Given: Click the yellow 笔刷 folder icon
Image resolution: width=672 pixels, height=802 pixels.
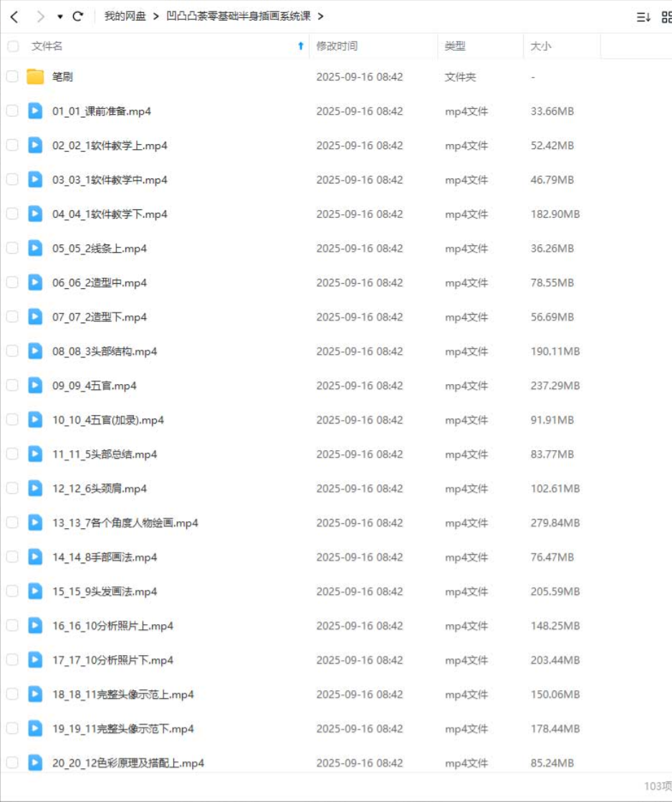Looking at the screenshot, I should pos(35,77).
